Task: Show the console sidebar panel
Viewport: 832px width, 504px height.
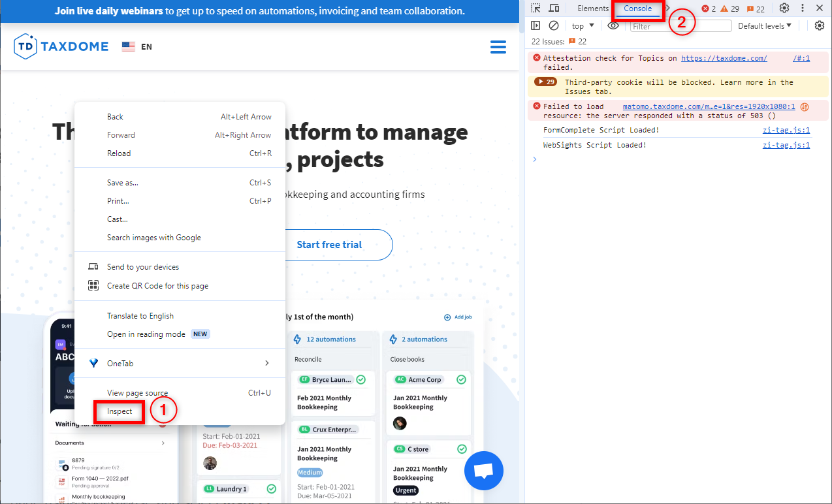Action: click(x=536, y=26)
